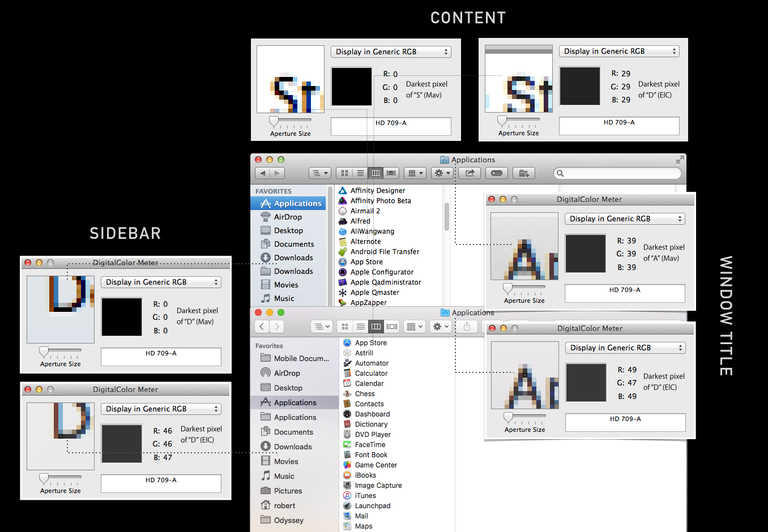
Task: Switch upper Finder window to icon view
Action: coord(344,173)
